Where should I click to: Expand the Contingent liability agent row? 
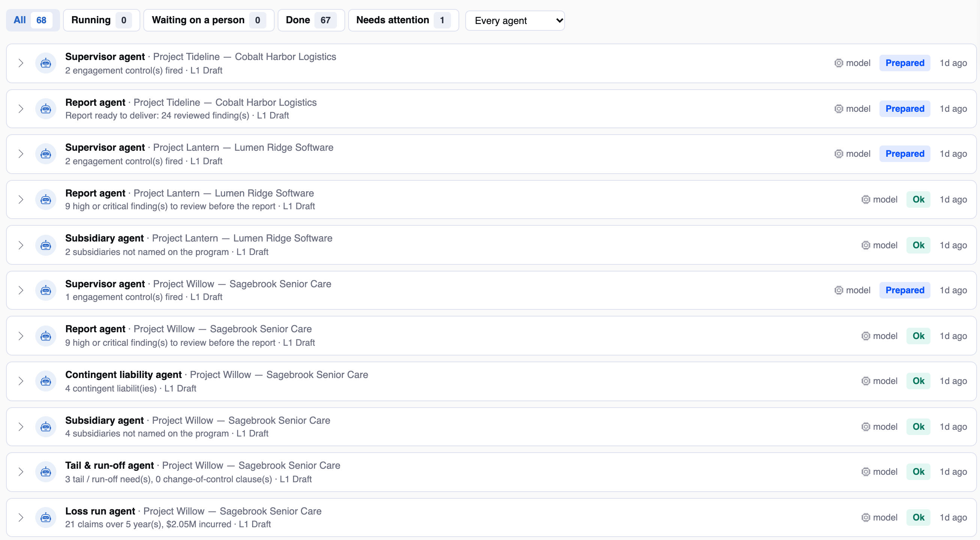point(21,381)
